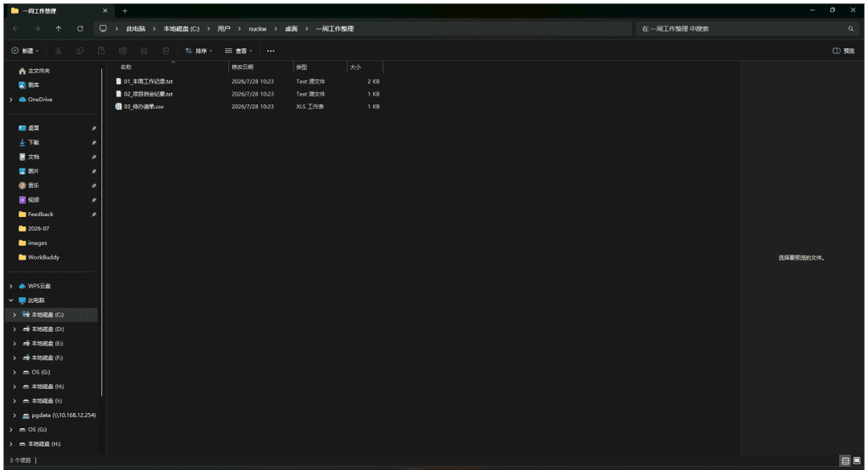Open a new tab with plus
The width and height of the screenshot is (868, 470).
pyautogui.click(x=125, y=11)
